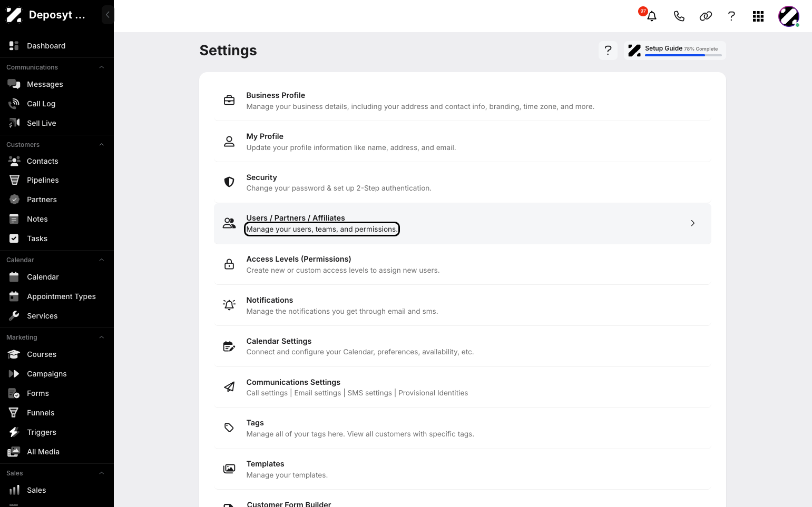
Task: Open Call settings link
Action: pyautogui.click(x=267, y=393)
